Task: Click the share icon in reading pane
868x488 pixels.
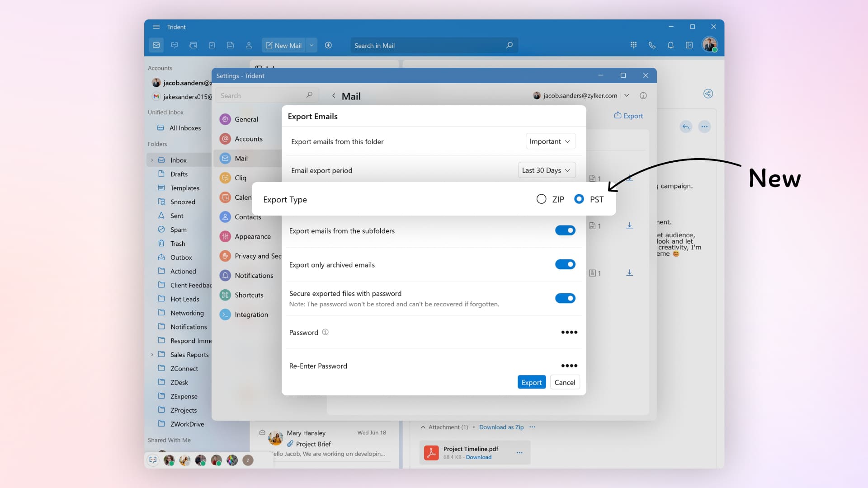Action: coord(708,94)
